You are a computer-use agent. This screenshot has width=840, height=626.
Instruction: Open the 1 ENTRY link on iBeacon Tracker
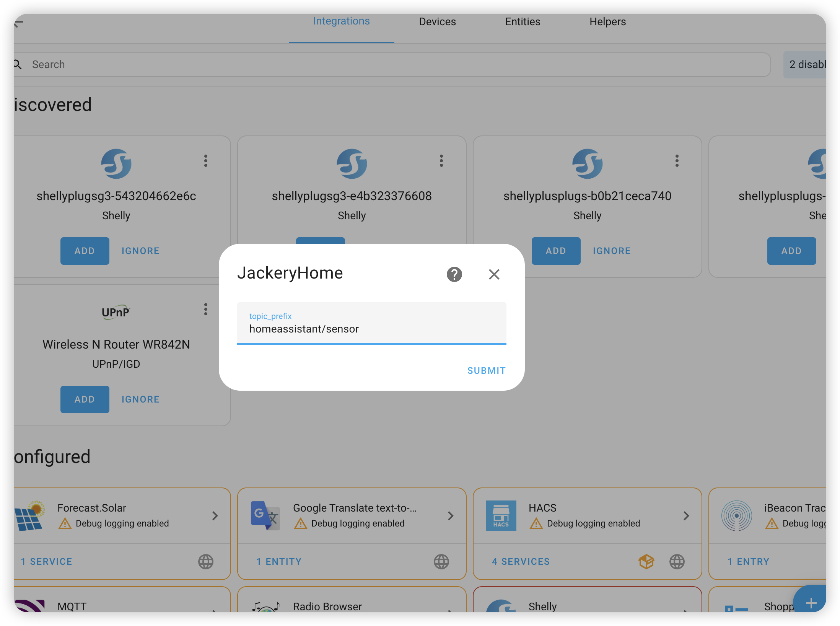[749, 561]
